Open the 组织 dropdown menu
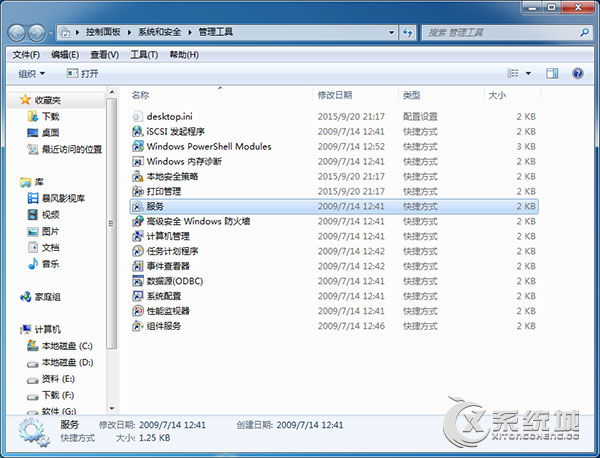Screen dimensions: 600x458 tap(31, 73)
